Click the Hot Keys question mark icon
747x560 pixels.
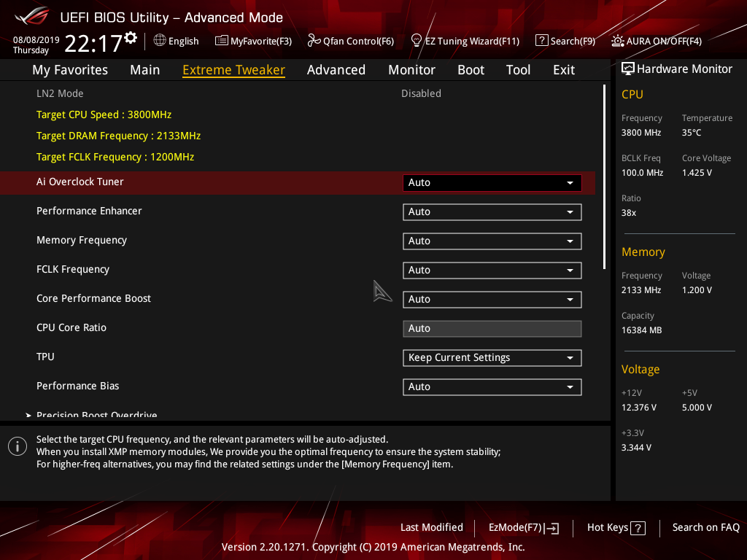click(638, 527)
